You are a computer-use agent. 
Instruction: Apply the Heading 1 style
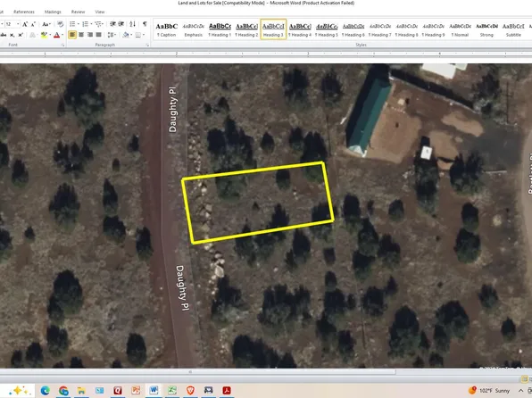pos(220,29)
